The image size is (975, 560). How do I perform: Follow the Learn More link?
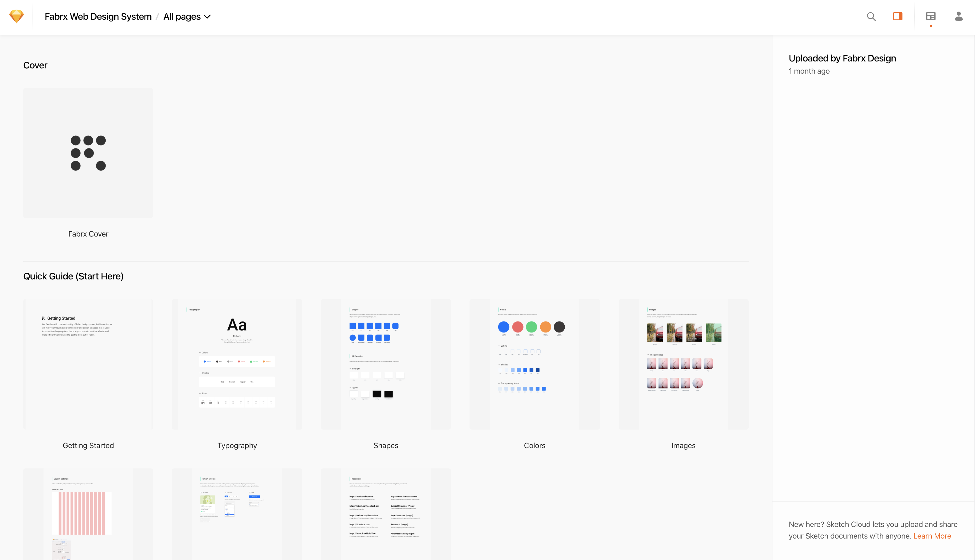click(x=932, y=536)
